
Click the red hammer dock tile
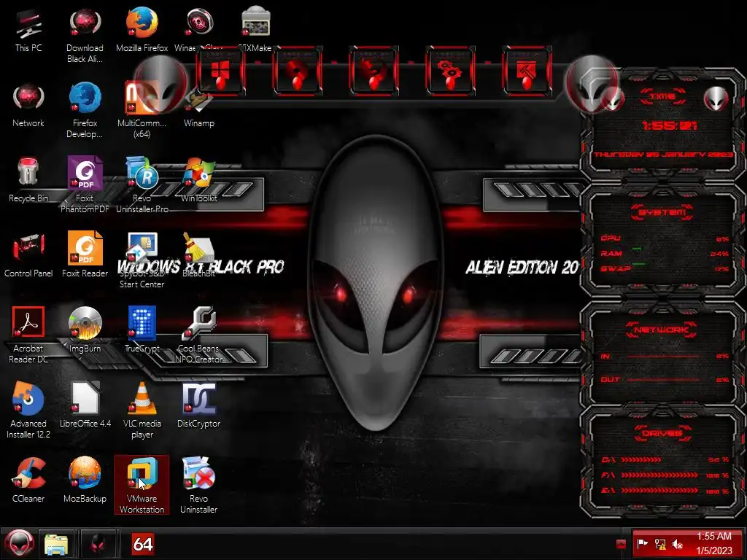point(527,71)
